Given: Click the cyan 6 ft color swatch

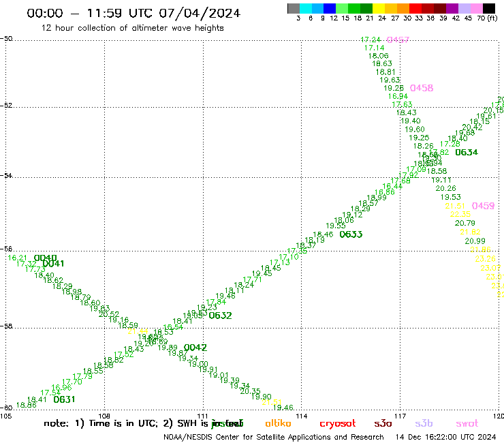Looking at the screenshot, I should (306, 8).
